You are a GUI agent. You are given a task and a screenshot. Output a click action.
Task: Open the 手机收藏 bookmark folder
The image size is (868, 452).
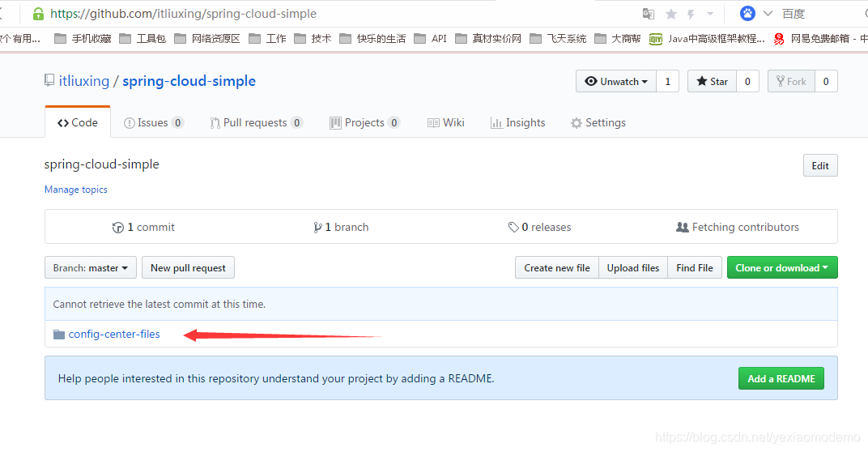83,39
